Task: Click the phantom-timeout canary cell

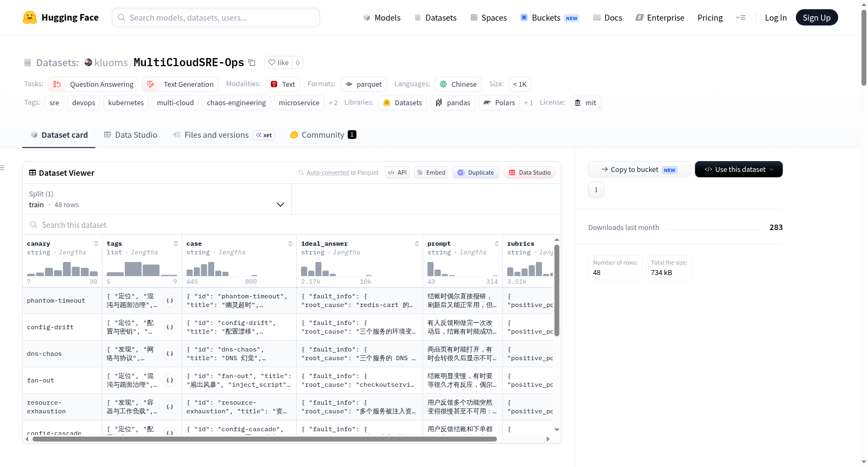Action: (x=62, y=300)
